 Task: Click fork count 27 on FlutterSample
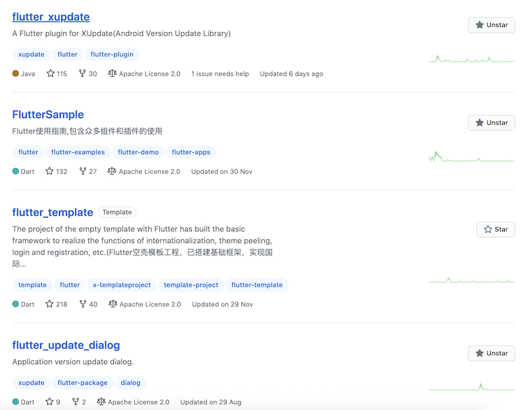click(88, 171)
